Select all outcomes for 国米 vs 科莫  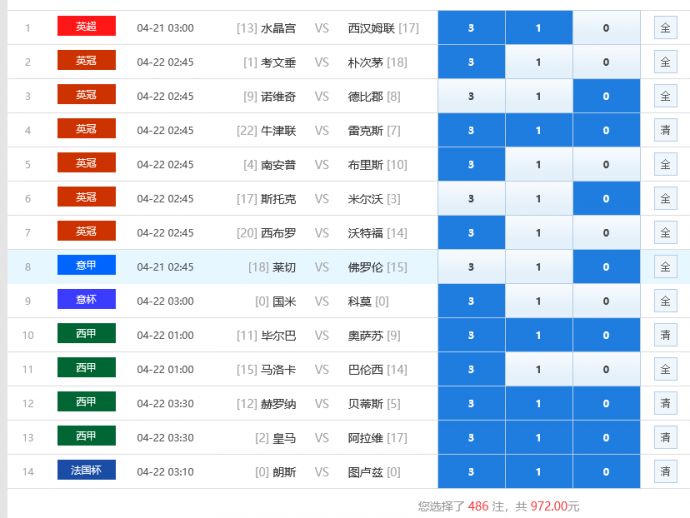click(x=665, y=301)
